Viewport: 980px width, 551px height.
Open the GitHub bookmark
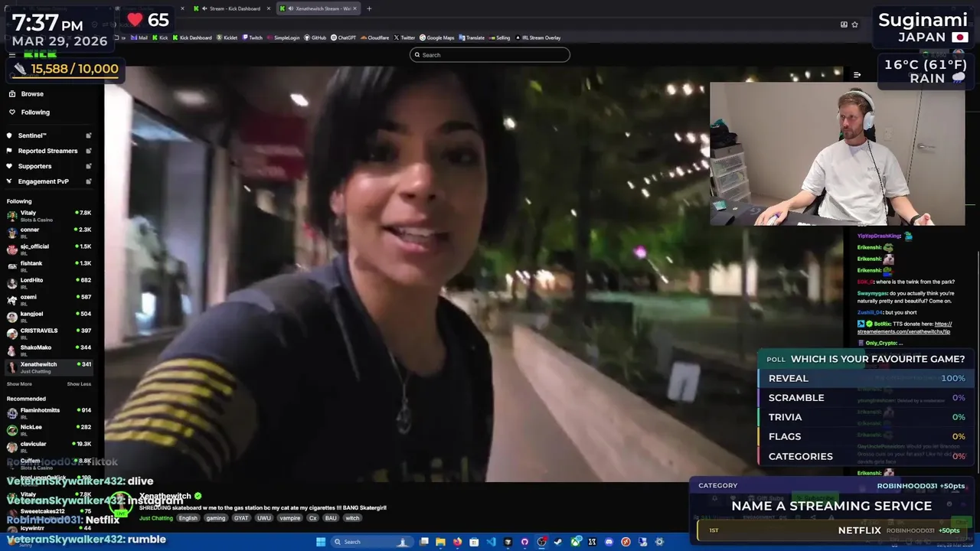coord(315,37)
